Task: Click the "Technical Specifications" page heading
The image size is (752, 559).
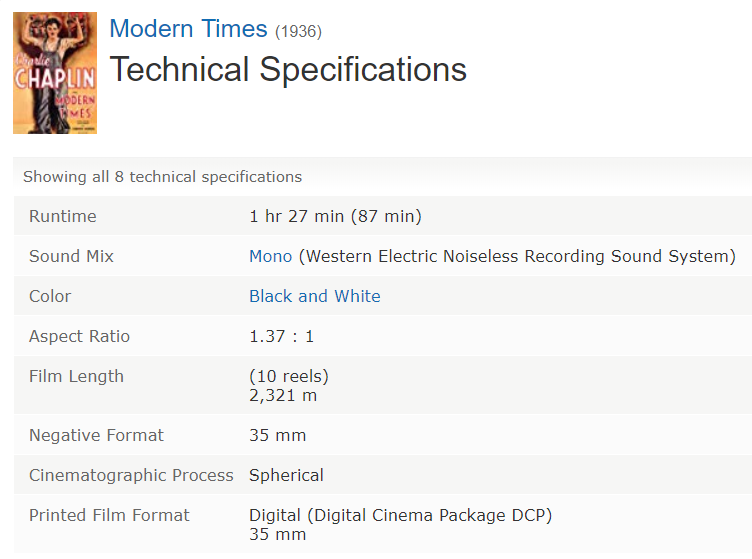Action: (x=288, y=70)
